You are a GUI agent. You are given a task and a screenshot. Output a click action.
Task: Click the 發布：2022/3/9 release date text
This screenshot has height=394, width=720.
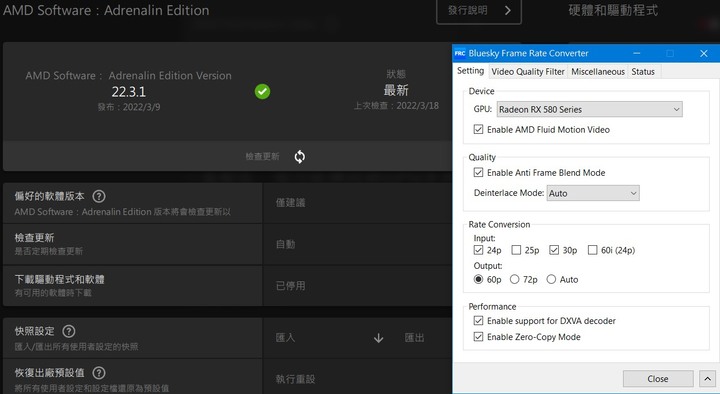click(129, 107)
